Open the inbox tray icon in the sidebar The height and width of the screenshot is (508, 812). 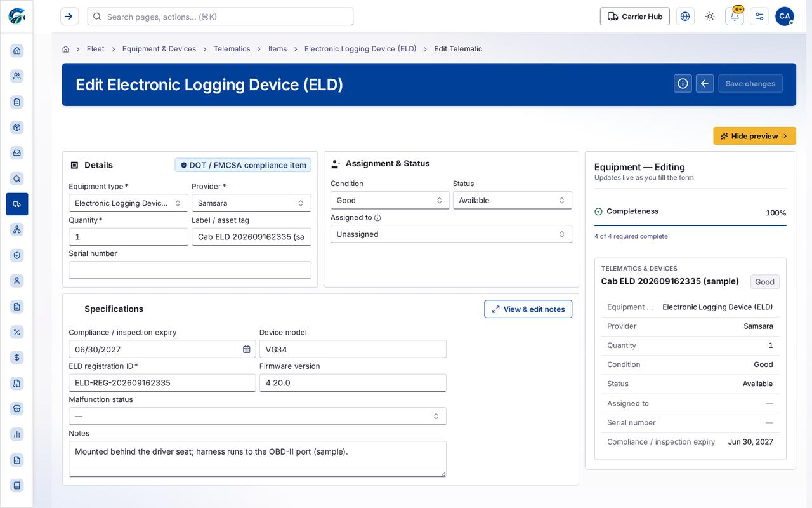pyautogui.click(x=17, y=152)
